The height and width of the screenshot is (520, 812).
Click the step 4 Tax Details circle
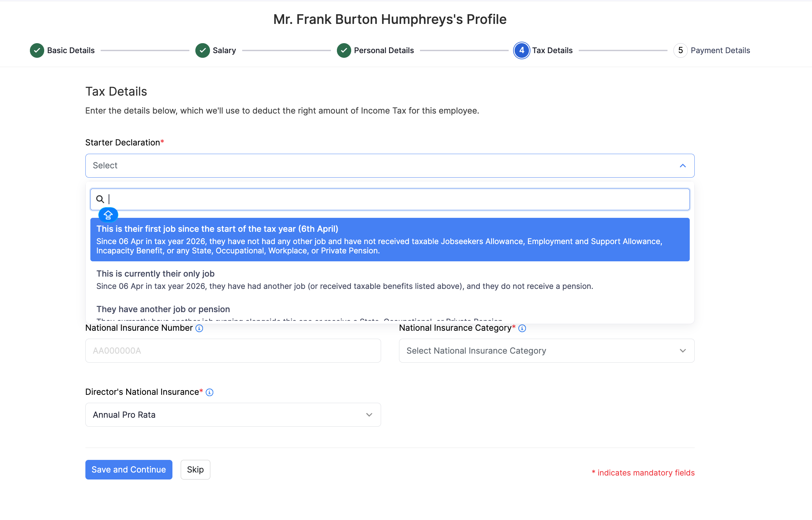[x=521, y=50]
